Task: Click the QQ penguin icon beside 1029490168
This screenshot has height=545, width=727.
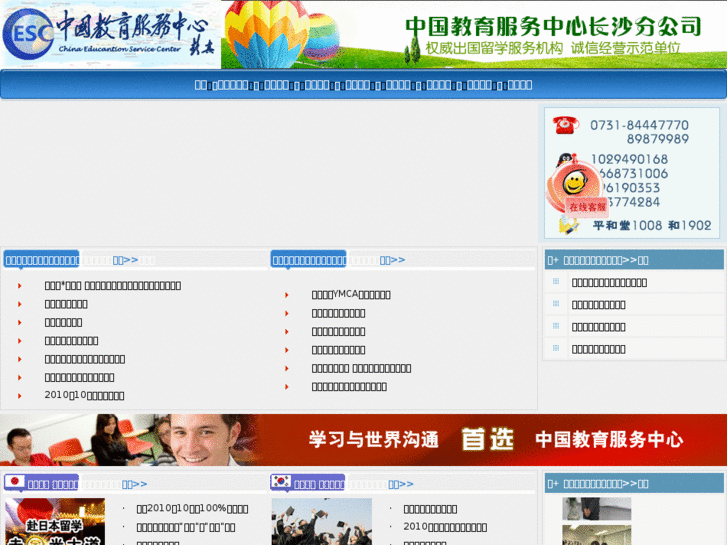Action: pos(566,160)
